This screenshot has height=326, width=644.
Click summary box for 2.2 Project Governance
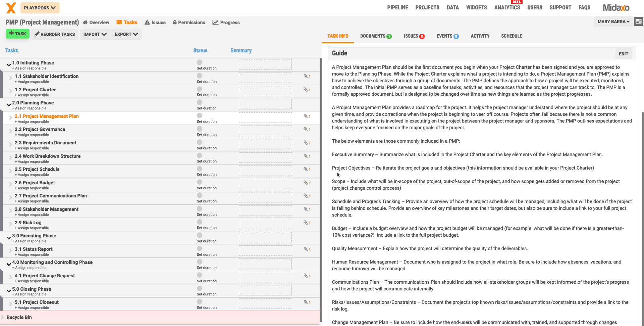[x=265, y=131]
